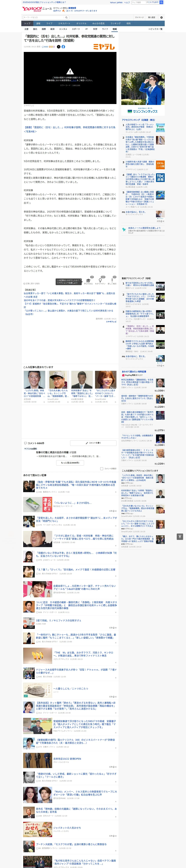Open settings gear icon in header
This screenshot has height=868, width=186.
coord(161,17)
